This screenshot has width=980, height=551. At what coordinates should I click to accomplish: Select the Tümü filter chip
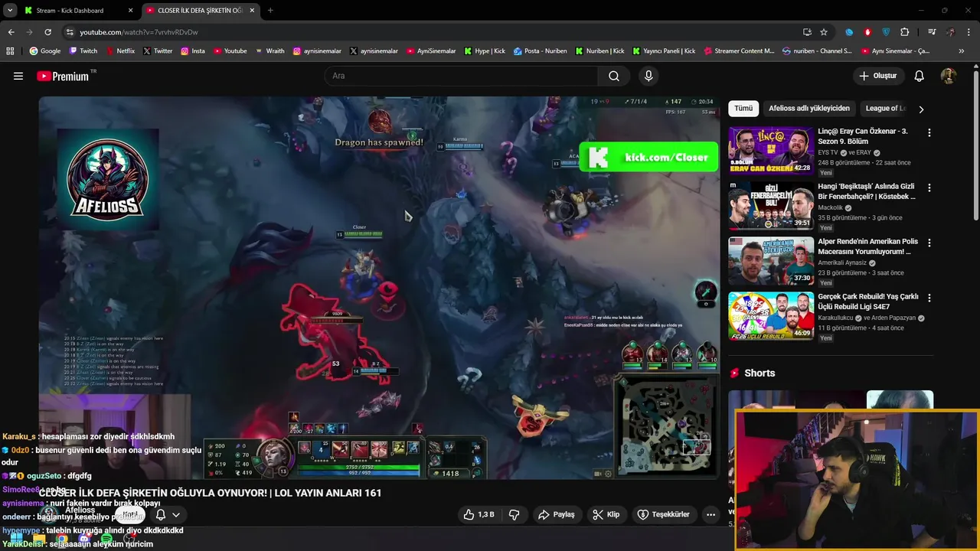point(743,109)
